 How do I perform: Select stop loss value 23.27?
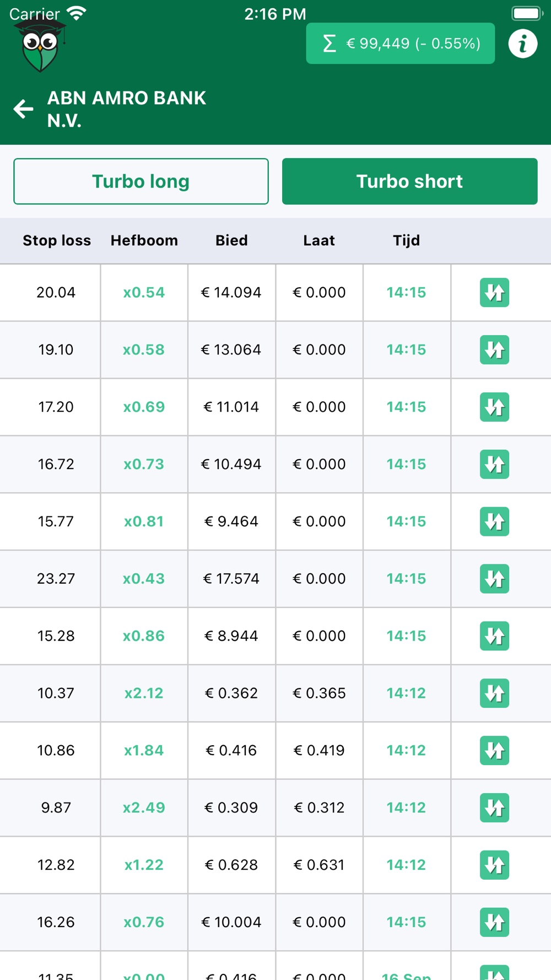pos(56,579)
